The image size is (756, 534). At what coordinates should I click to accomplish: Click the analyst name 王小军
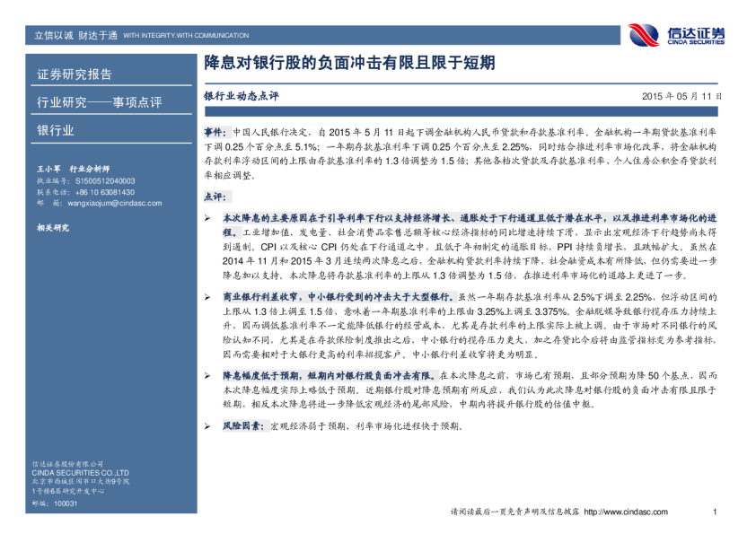point(48,168)
